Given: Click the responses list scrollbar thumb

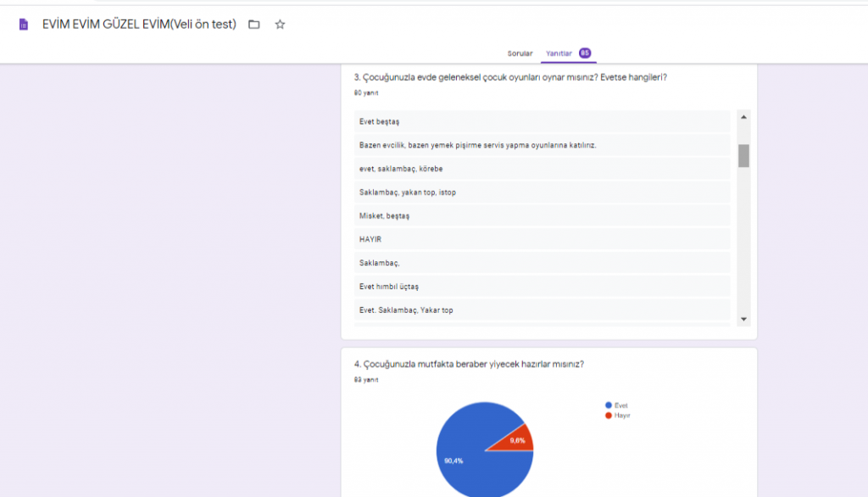Looking at the screenshot, I should point(743,156).
